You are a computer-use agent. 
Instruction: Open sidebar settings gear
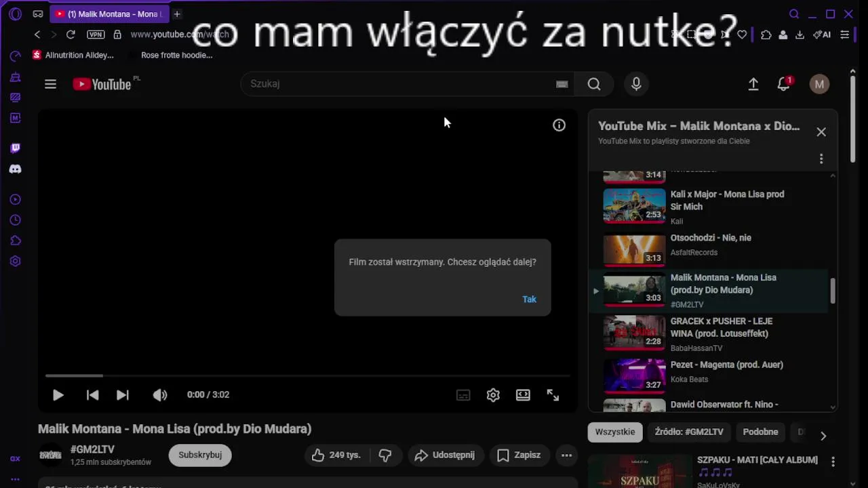point(15,261)
